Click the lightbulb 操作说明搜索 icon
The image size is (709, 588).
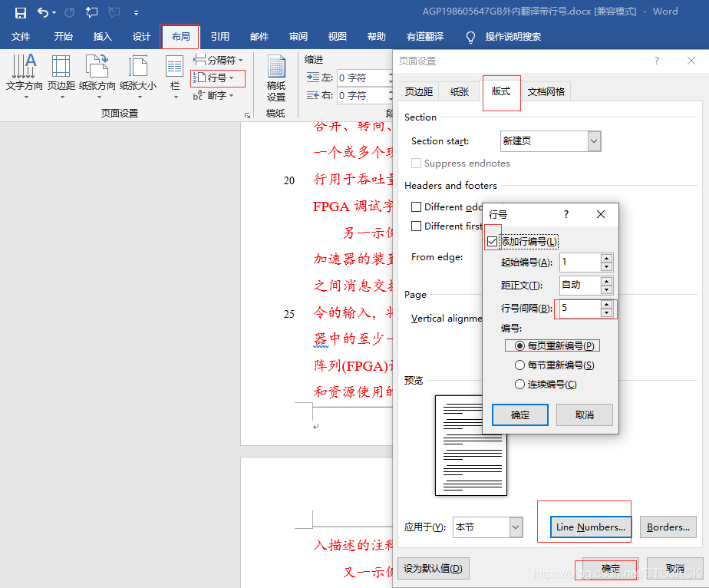470,37
